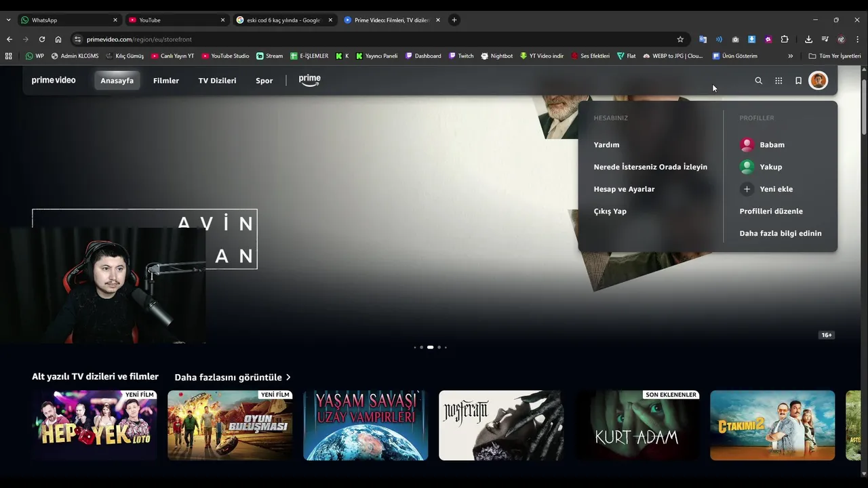The width and height of the screenshot is (868, 488).
Task: Open the Oyun Buluşması thumbnail
Action: click(230, 425)
